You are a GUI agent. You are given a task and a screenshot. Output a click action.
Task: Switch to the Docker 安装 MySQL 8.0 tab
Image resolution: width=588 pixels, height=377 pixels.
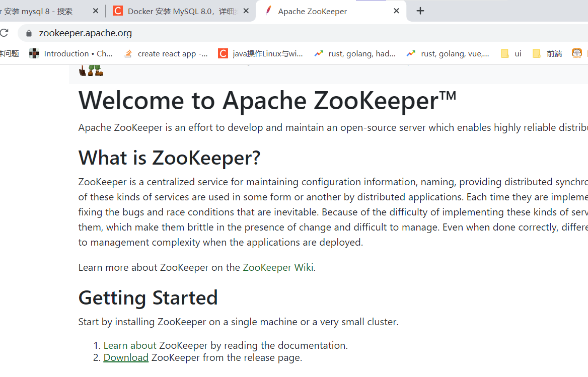(181, 11)
